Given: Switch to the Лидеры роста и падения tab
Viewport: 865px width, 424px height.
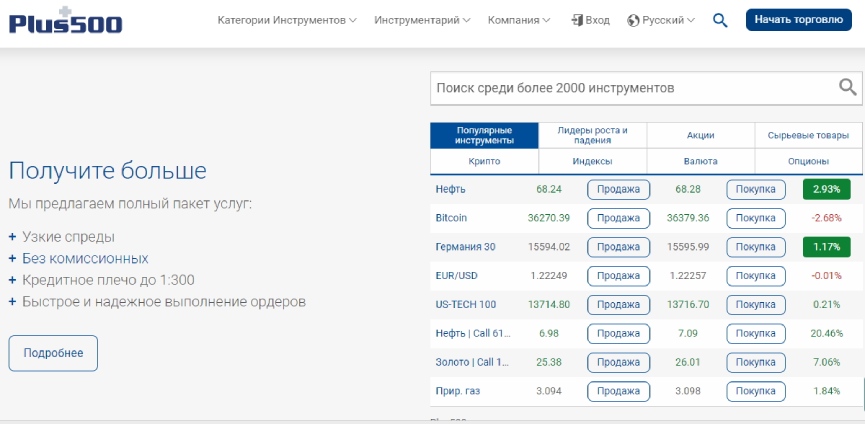Looking at the screenshot, I should tap(592, 135).
